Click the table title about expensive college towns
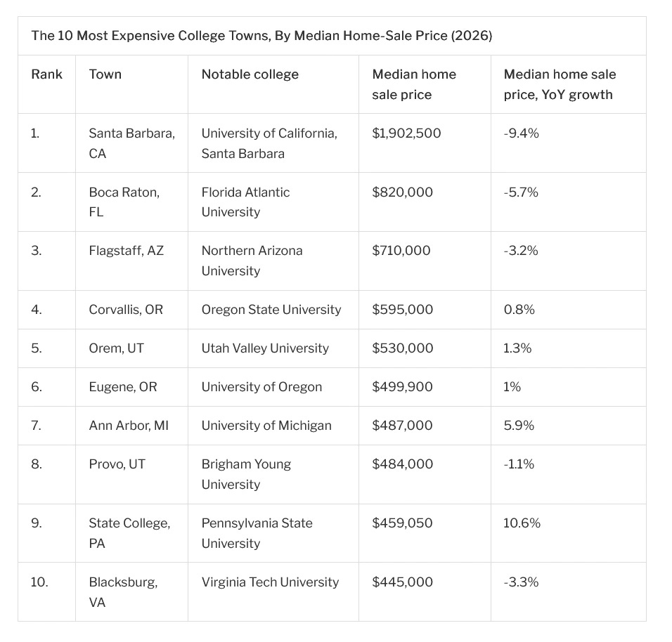The width and height of the screenshot is (672, 642). pyautogui.click(x=261, y=36)
